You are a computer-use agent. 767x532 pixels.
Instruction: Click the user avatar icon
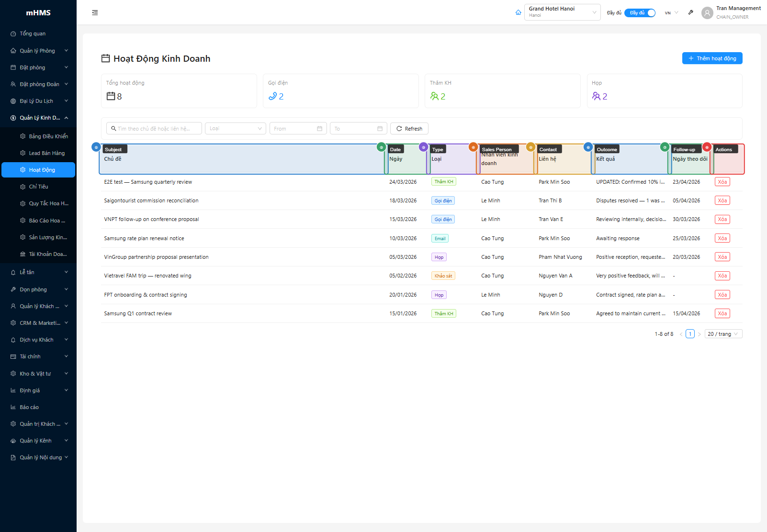coord(707,13)
